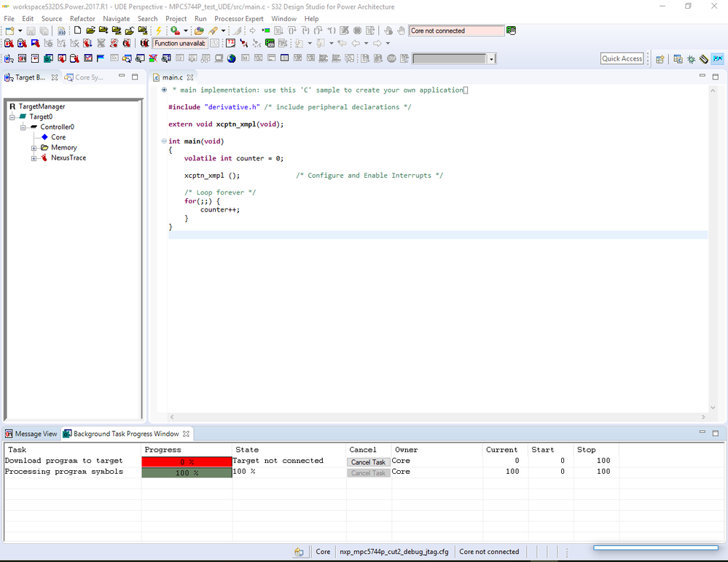The image size is (728, 562).
Task: Click the green connection status icon
Action: tap(512, 31)
